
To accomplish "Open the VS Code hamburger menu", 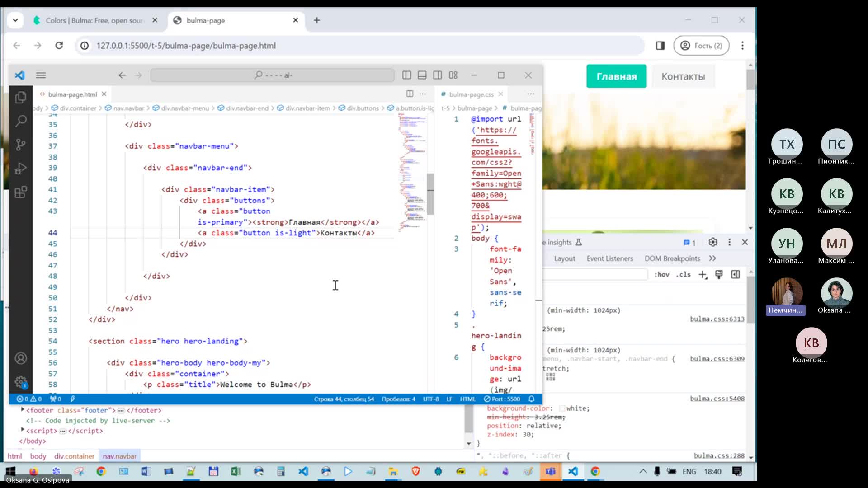I will (x=41, y=75).
